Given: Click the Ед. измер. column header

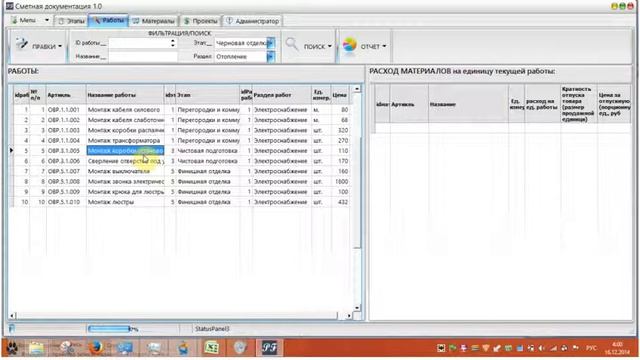Looking at the screenshot, I should coord(321,95).
